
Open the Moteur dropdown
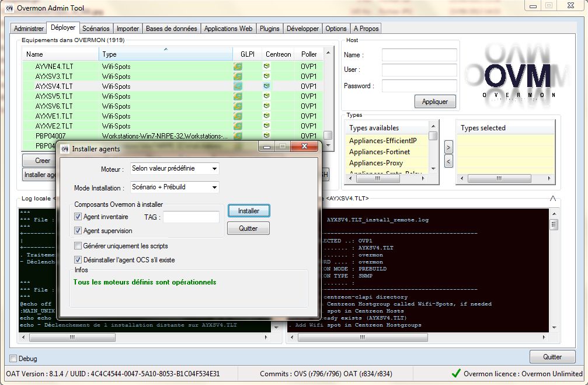point(175,168)
